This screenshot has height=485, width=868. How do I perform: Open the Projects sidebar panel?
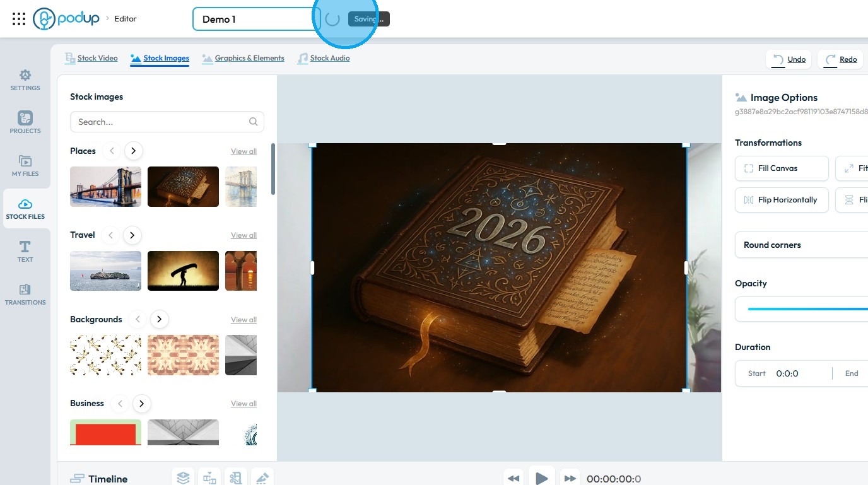tap(25, 123)
